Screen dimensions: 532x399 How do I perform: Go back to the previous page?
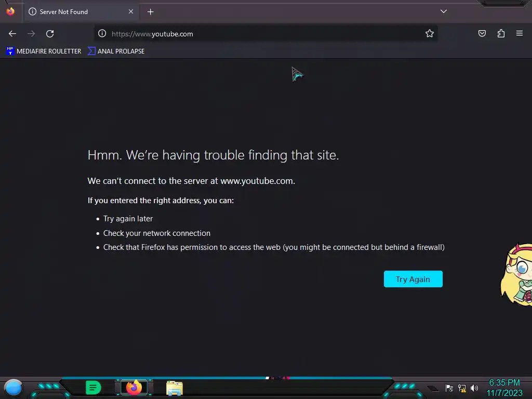12,34
